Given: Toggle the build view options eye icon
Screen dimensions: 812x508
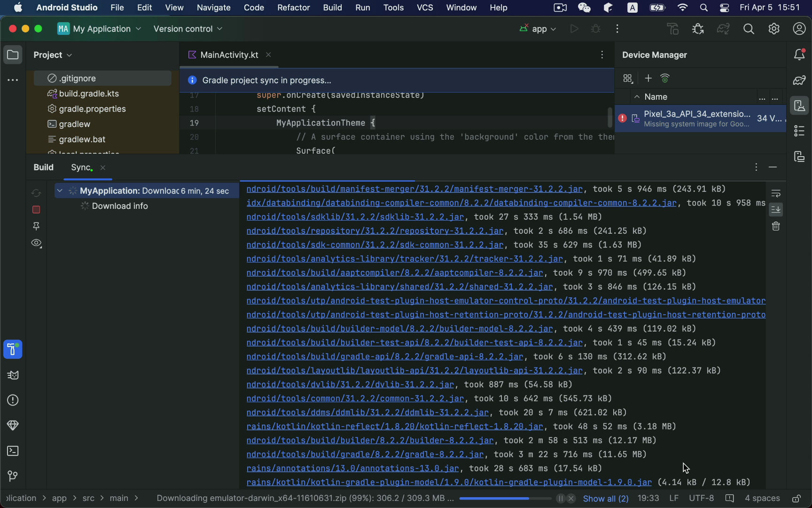Looking at the screenshot, I should [x=36, y=244].
